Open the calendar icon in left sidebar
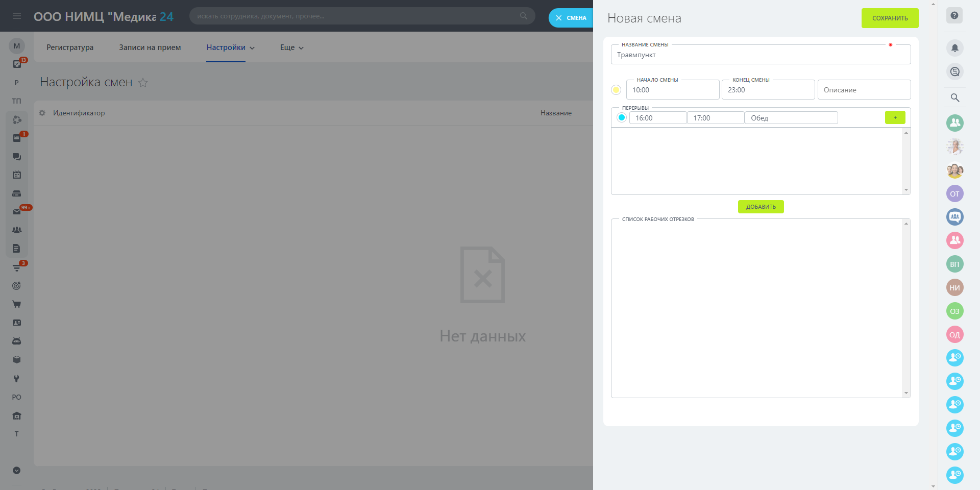This screenshot has height=490, width=980. (17, 175)
